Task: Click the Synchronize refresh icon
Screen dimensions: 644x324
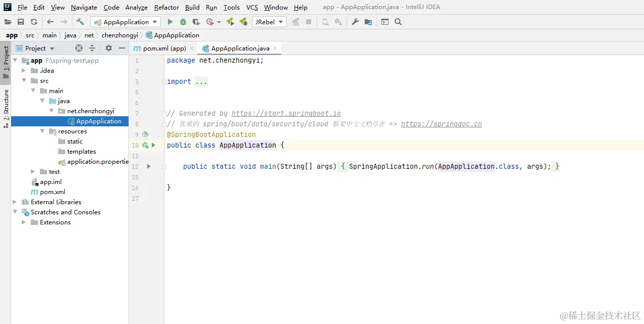Action: click(34, 22)
